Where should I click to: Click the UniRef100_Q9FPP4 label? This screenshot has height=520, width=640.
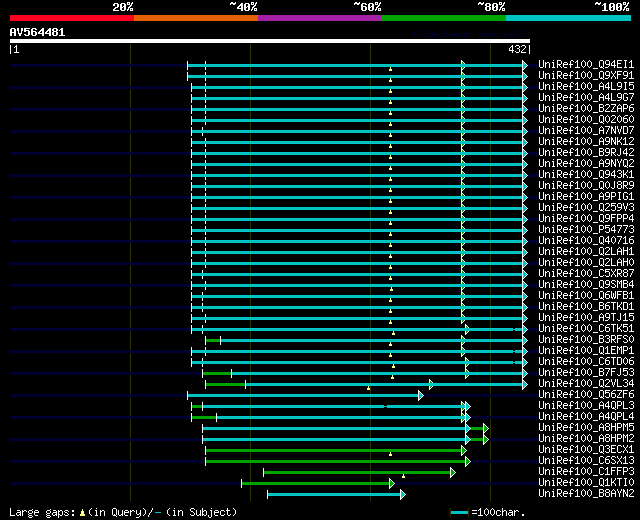[586, 219]
